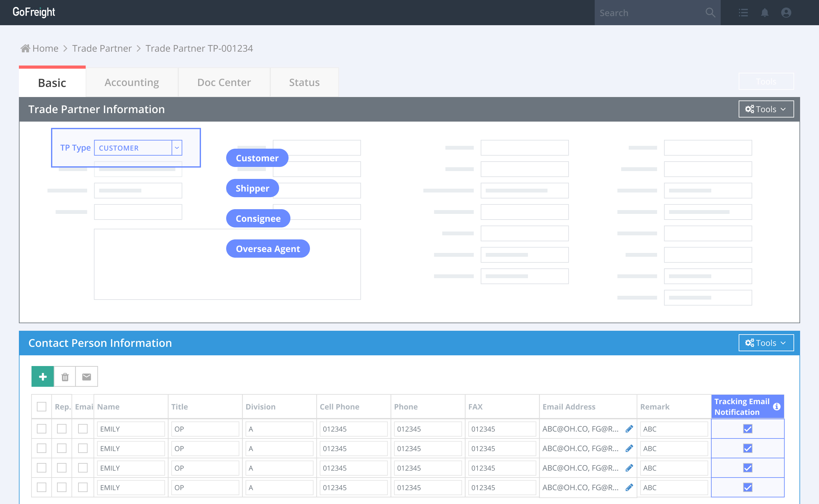
Task: Click the green add contact plus button
Action: (x=43, y=377)
